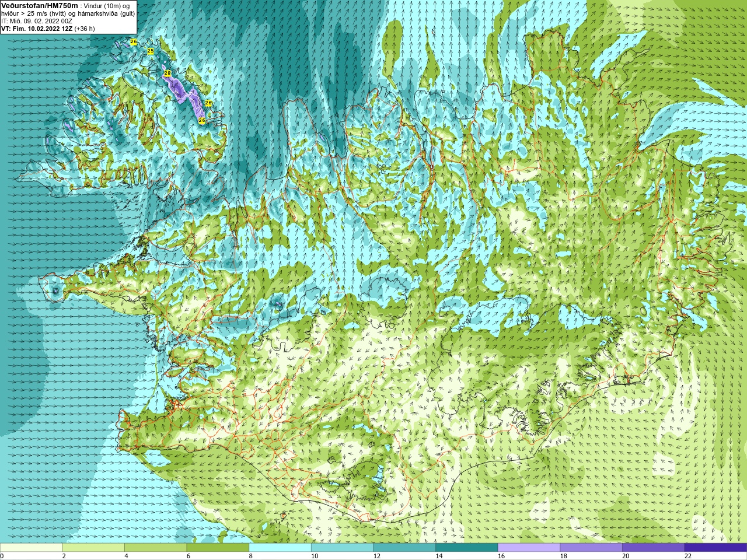747x560 pixels.
Task: Click the legend scale label '2'
Action: click(64, 556)
